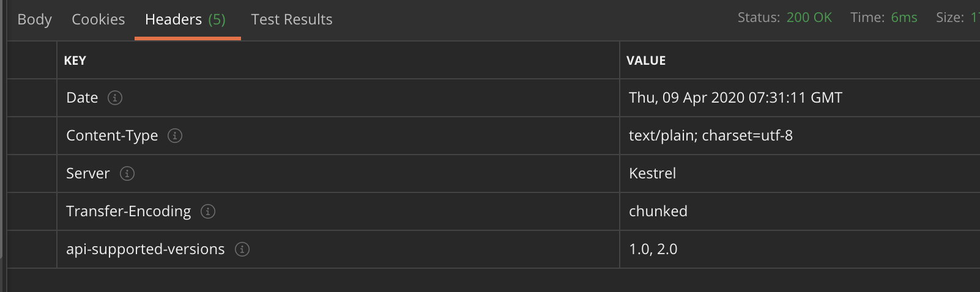Click the VALUE column header
Image resolution: width=980 pixels, height=292 pixels.
point(646,60)
